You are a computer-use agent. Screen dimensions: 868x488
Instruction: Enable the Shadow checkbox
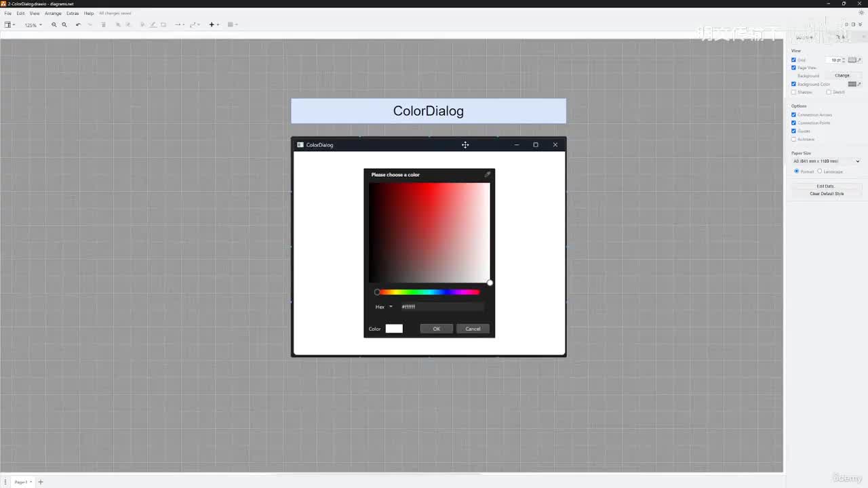pos(793,92)
